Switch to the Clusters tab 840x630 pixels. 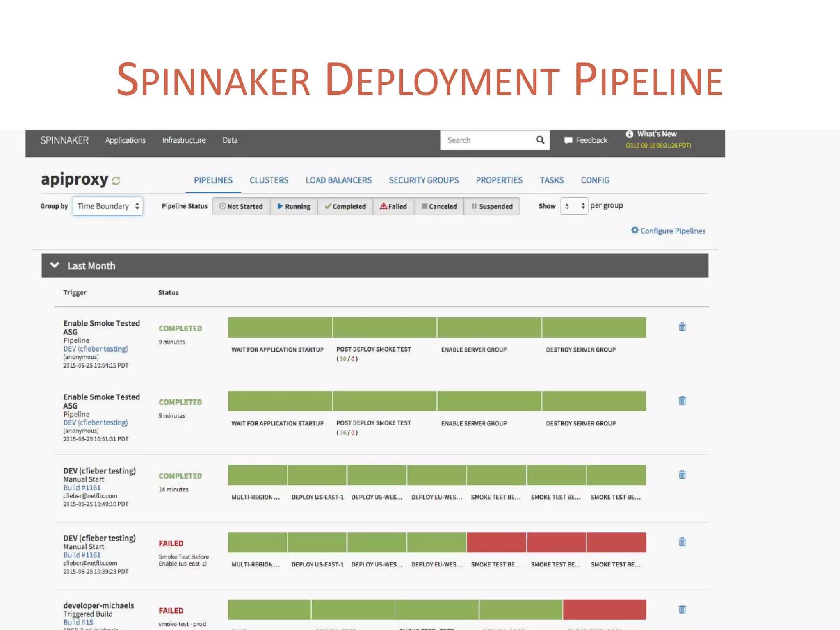pyautogui.click(x=269, y=180)
